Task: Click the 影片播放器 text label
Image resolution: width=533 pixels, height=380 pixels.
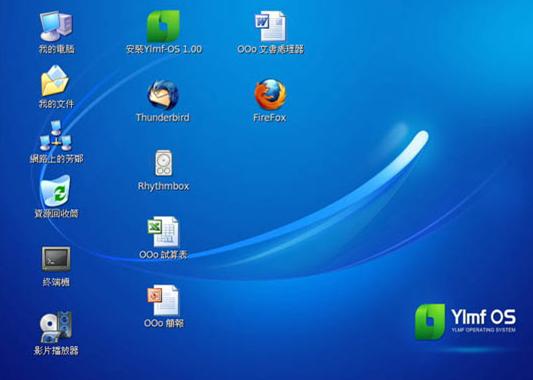Action: pyautogui.click(x=56, y=350)
